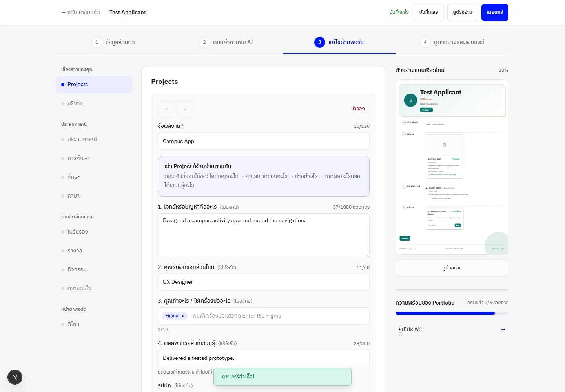Open ภาษา section in sidebar
565x392 pixels.
[x=94, y=196]
